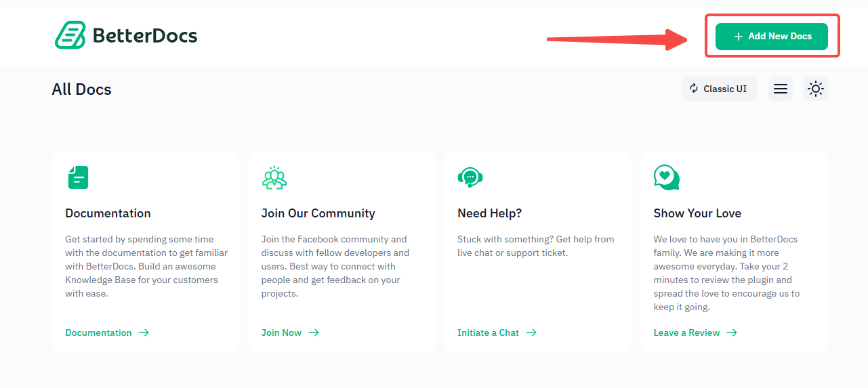
Task: Click the Join Now link
Action: coord(281,332)
